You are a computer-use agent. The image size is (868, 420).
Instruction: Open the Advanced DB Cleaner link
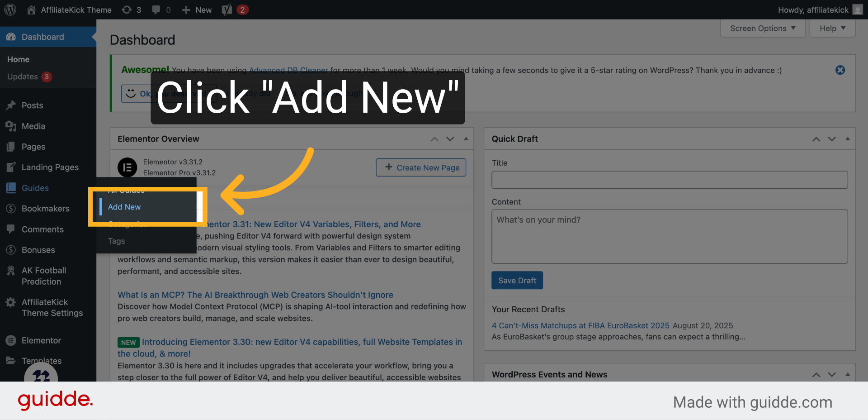(288, 70)
